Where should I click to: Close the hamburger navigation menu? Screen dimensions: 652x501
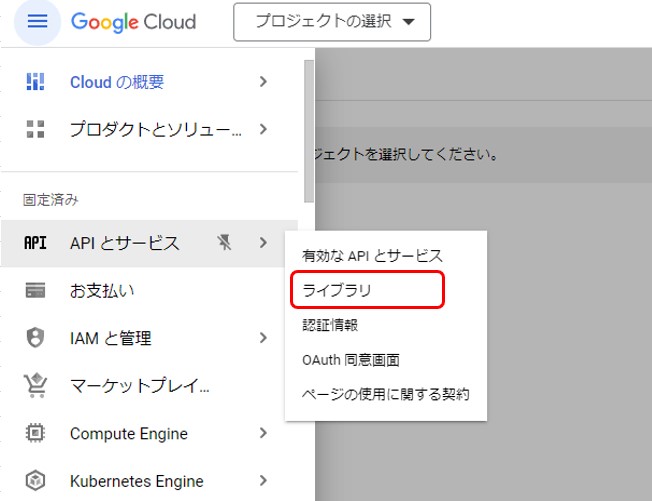coord(37,21)
